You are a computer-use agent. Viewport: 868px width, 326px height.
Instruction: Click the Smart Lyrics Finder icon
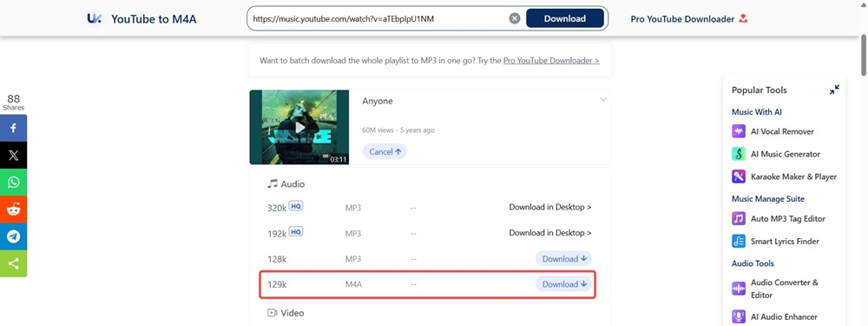[x=739, y=241]
